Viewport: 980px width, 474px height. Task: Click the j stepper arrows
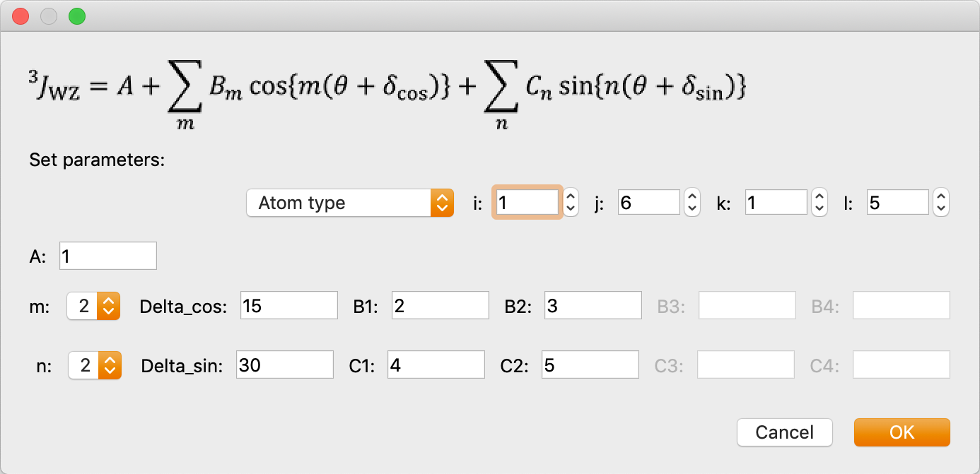693,203
